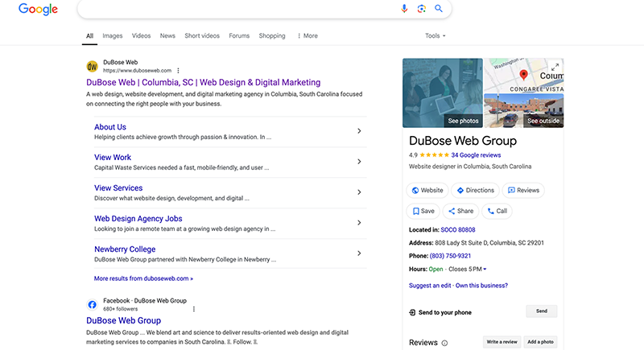The height and width of the screenshot is (350, 644).
Task: Expand the About Us sitelink chevron
Action: point(359,131)
